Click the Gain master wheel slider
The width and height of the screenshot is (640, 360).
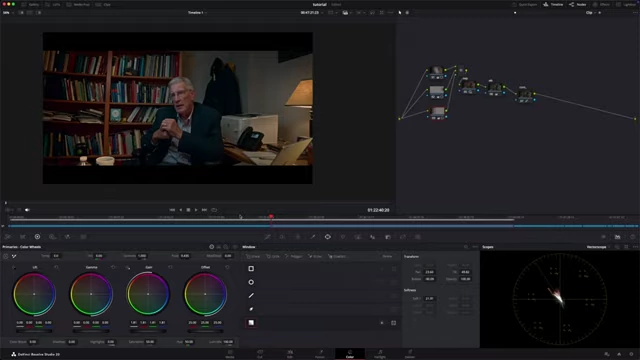148,331
